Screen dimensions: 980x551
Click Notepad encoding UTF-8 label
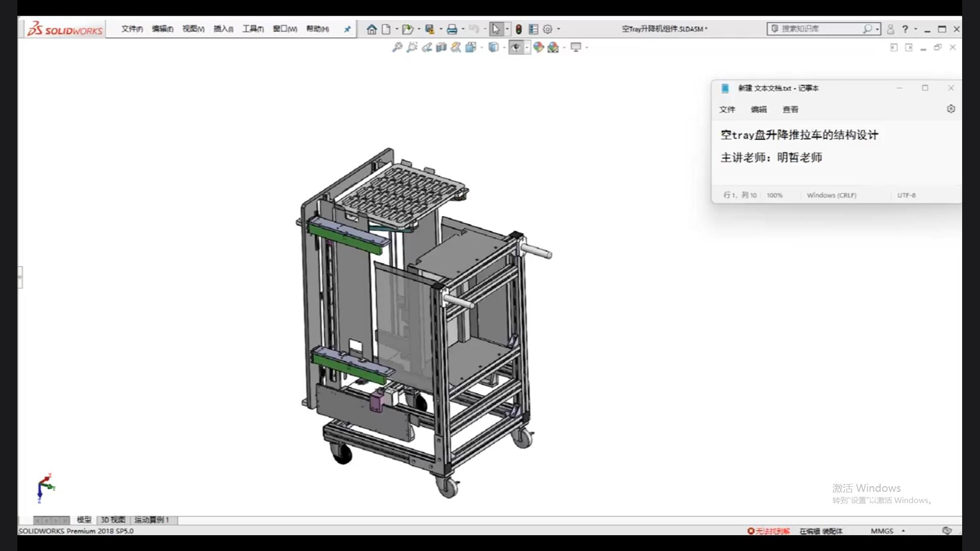tap(906, 195)
